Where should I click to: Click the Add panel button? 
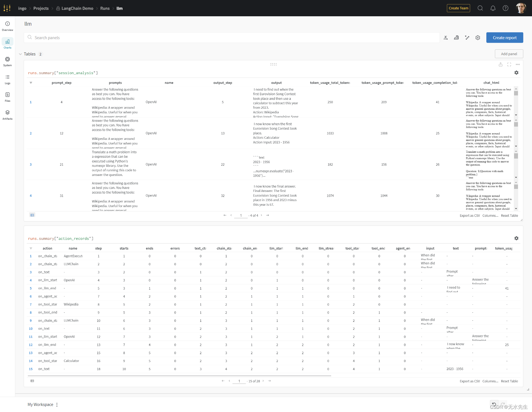(x=509, y=54)
